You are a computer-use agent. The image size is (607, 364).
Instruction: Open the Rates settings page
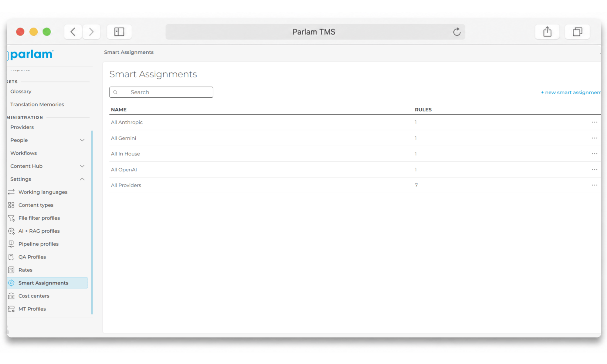pyautogui.click(x=25, y=270)
